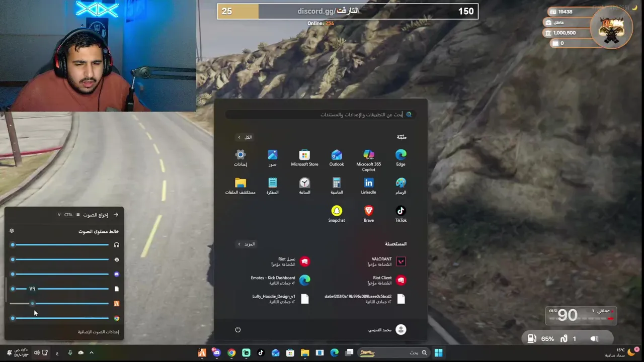Open LinkedIn from pinned apps
This screenshot has width=644, height=362.
pyautogui.click(x=368, y=186)
